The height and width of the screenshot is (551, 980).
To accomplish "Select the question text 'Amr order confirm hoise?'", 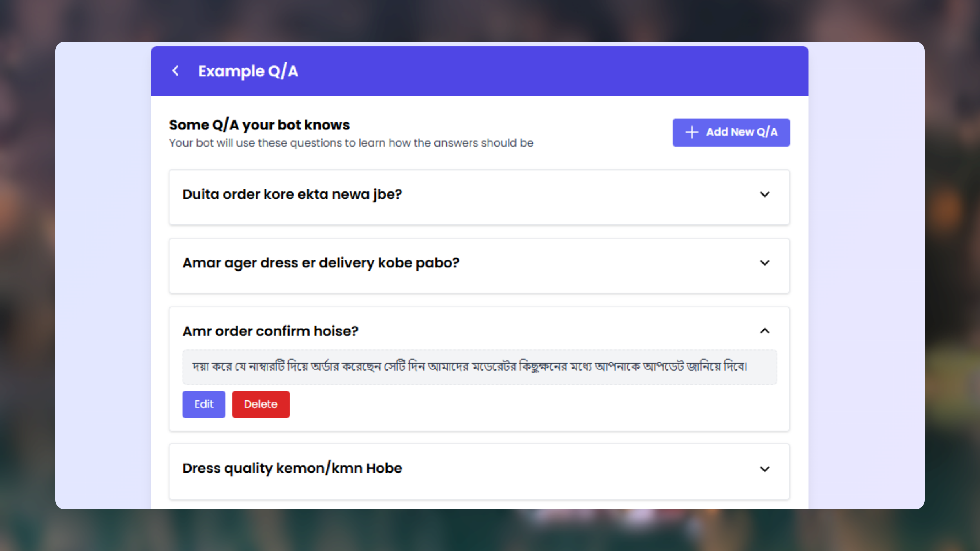I will (270, 331).
